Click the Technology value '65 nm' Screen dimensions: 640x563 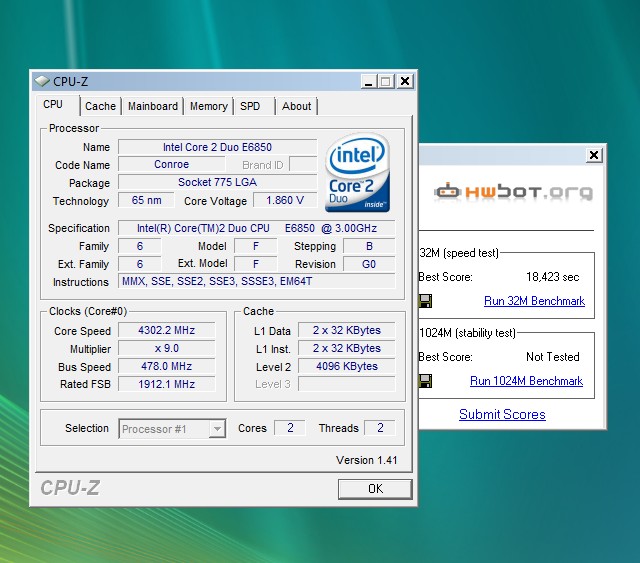(146, 200)
